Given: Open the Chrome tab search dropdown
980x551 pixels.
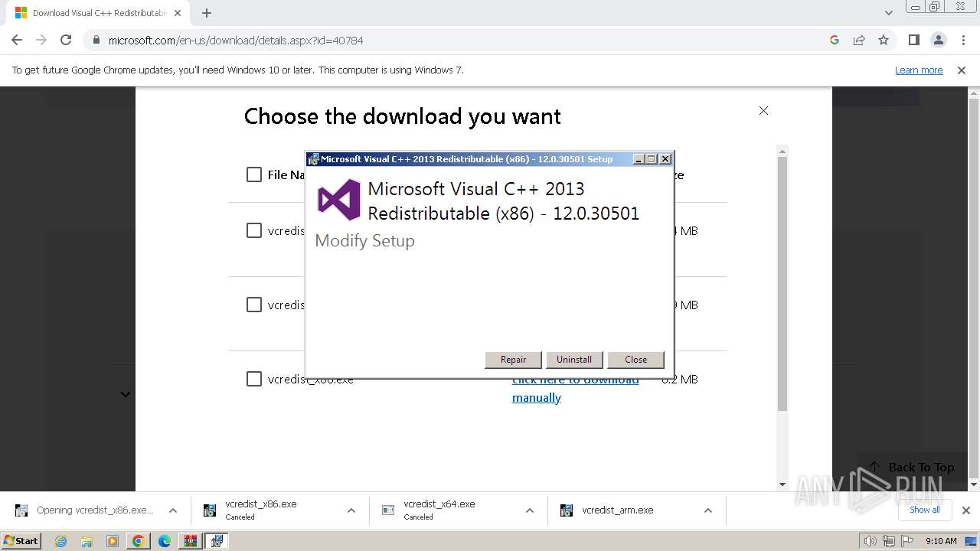Looking at the screenshot, I should click(889, 13).
